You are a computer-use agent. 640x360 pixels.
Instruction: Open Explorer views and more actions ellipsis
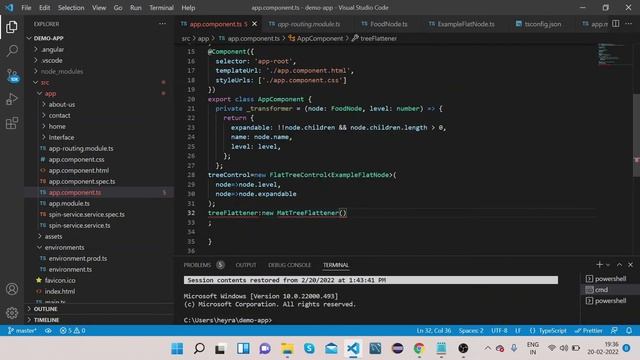(162, 24)
